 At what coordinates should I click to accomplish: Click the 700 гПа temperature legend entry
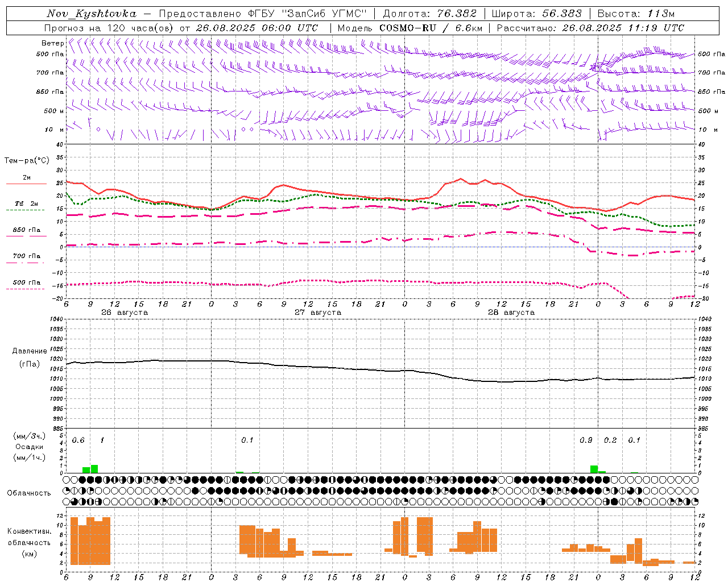[x=26, y=259]
